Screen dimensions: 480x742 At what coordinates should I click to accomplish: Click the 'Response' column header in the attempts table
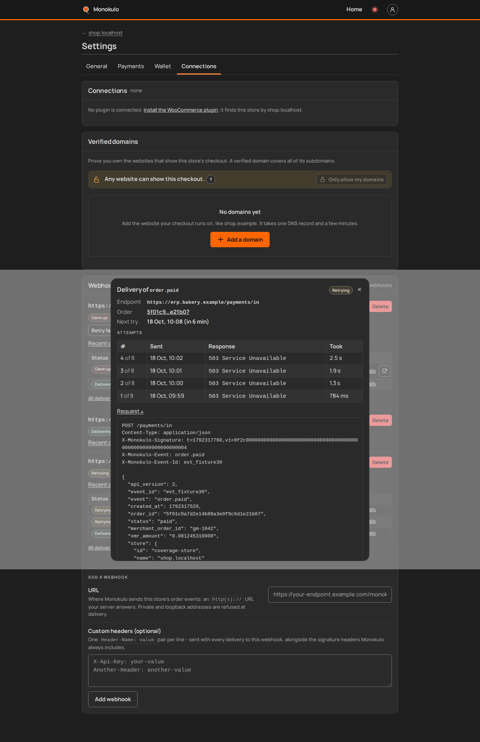coord(222,346)
